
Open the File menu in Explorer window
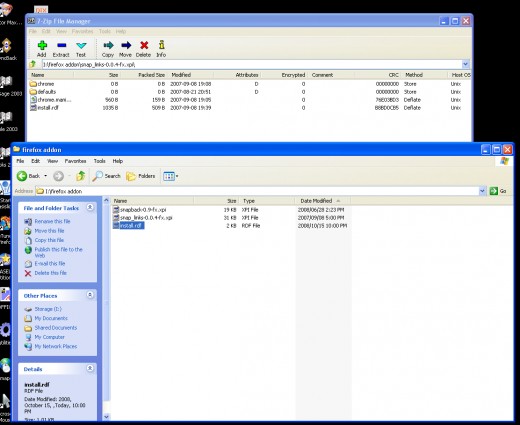pyautogui.click(x=20, y=161)
